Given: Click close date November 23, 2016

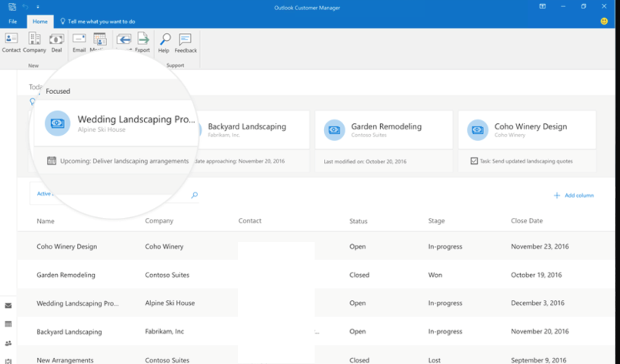Looking at the screenshot, I should point(540,246).
